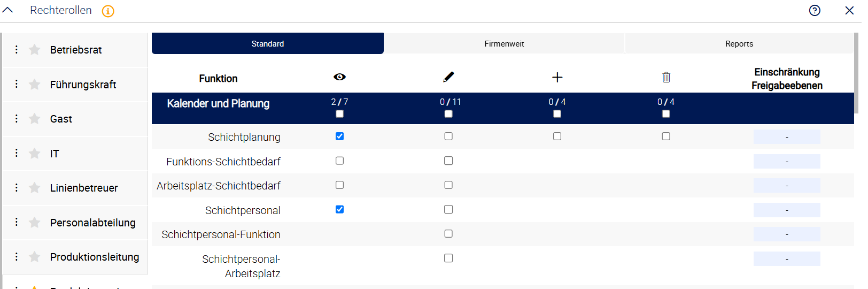
Task: Uncheck view permission for Schichtplanung
Action: [339, 136]
